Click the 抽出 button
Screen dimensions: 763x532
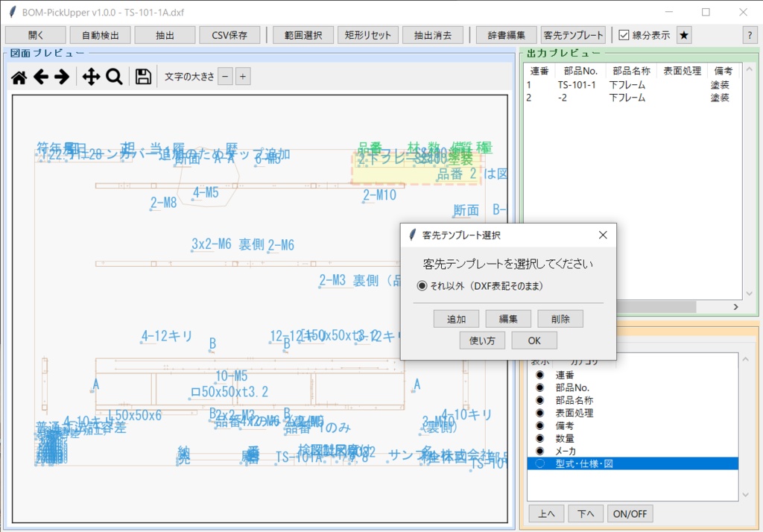click(x=165, y=35)
